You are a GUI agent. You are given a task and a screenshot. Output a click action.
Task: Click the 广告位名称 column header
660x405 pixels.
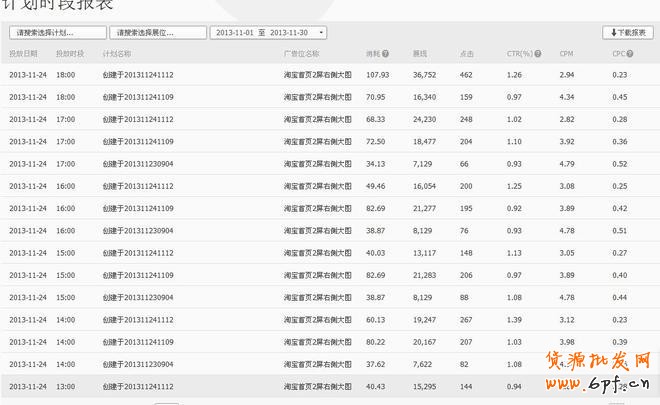302,53
